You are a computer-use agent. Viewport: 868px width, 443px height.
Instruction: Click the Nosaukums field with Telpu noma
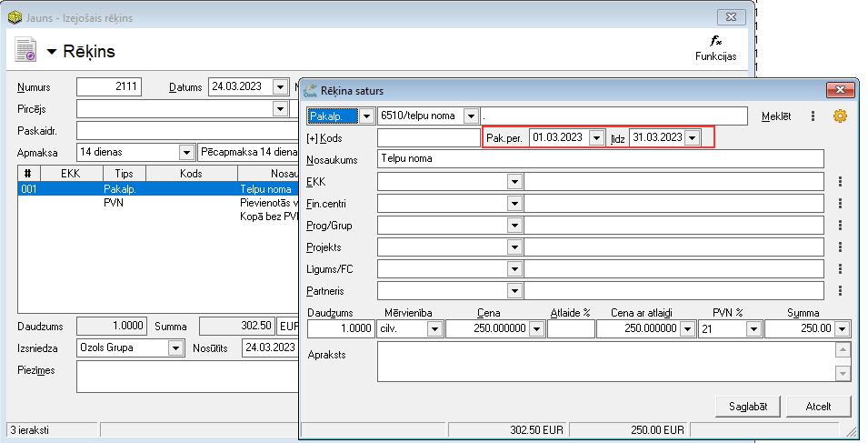(x=601, y=159)
